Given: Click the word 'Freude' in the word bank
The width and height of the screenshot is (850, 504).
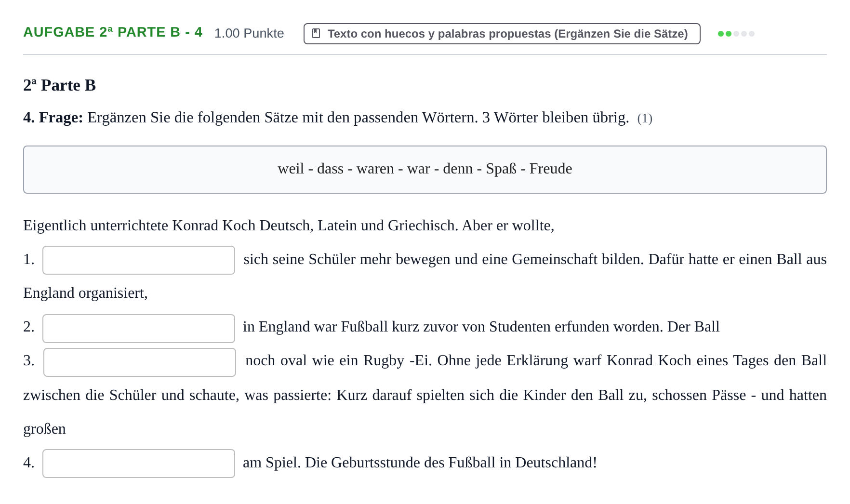Looking at the screenshot, I should coord(551,169).
